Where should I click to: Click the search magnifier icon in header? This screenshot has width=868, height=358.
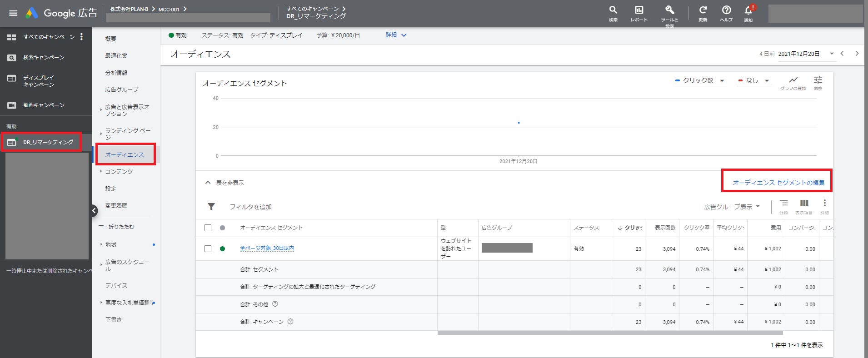(x=613, y=10)
